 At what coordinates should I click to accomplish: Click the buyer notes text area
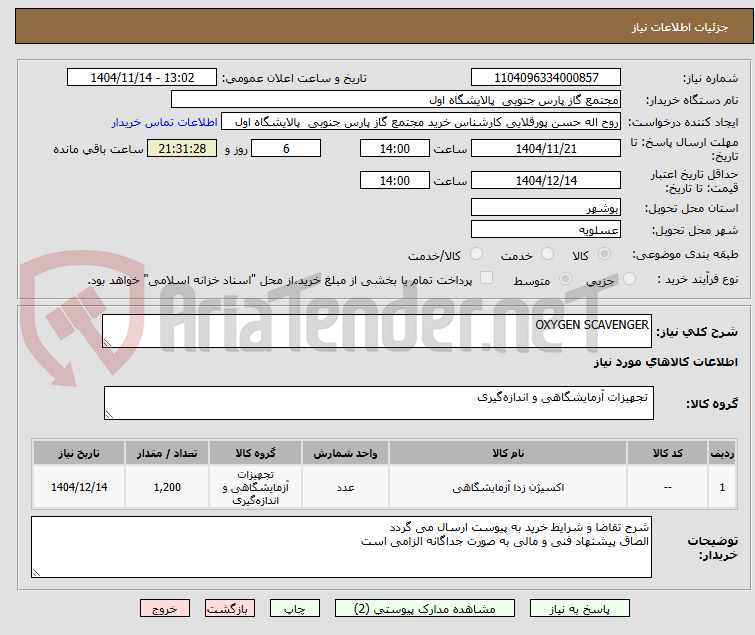[341, 547]
